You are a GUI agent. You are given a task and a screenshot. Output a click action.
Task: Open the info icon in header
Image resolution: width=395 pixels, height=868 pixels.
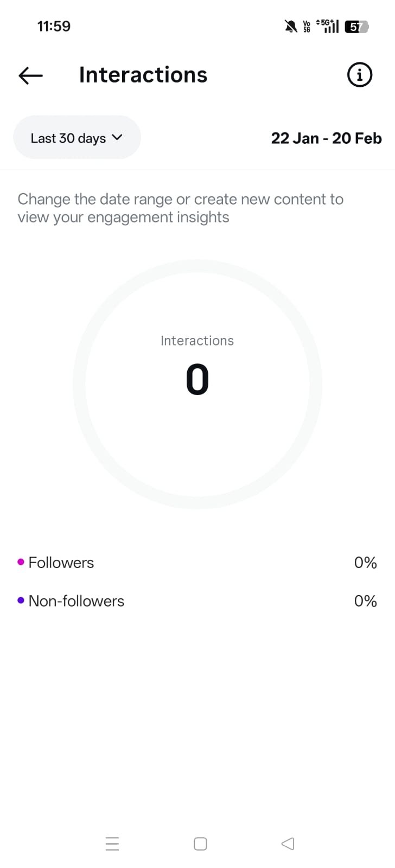(359, 74)
